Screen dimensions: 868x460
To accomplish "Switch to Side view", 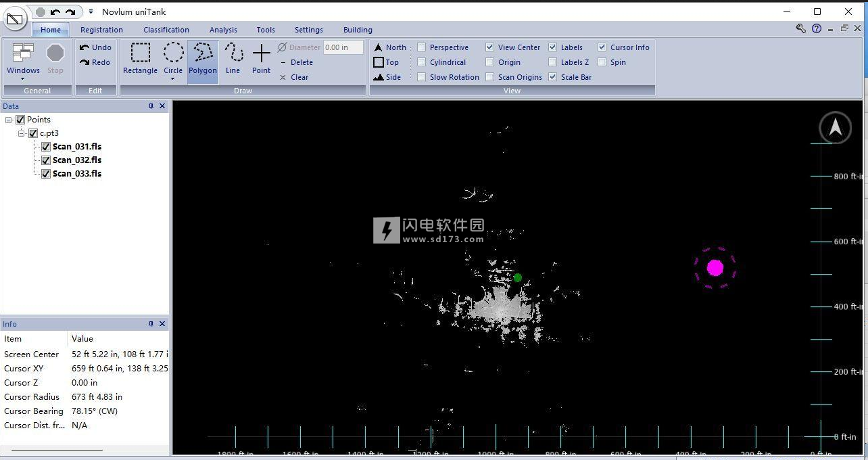I will click(x=387, y=77).
